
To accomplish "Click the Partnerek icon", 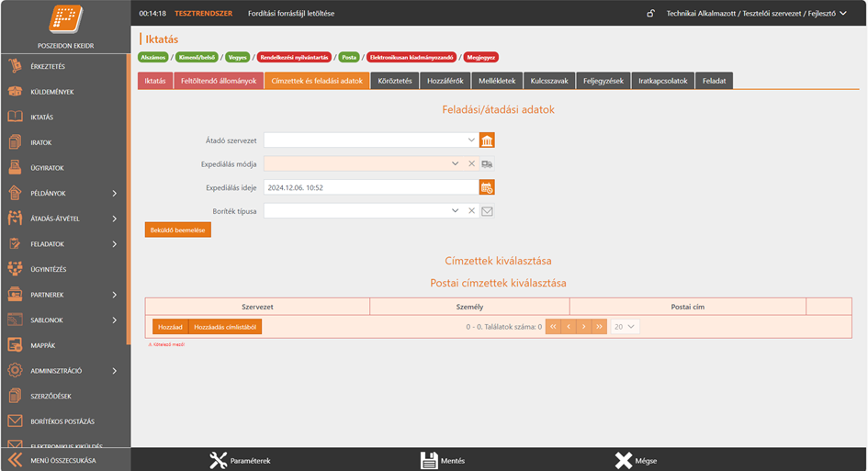I will [15, 295].
